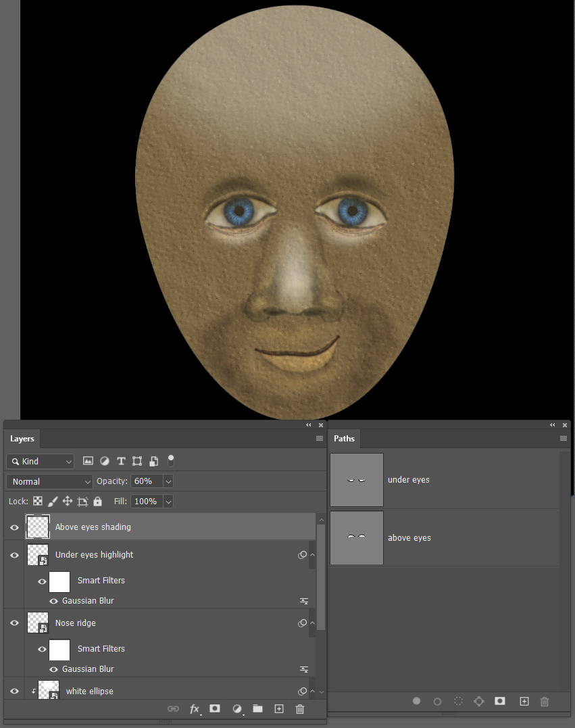The height and width of the screenshot is (728, 575).
Task: Open the Layers panel menu
Action: (x=318, y=438)
